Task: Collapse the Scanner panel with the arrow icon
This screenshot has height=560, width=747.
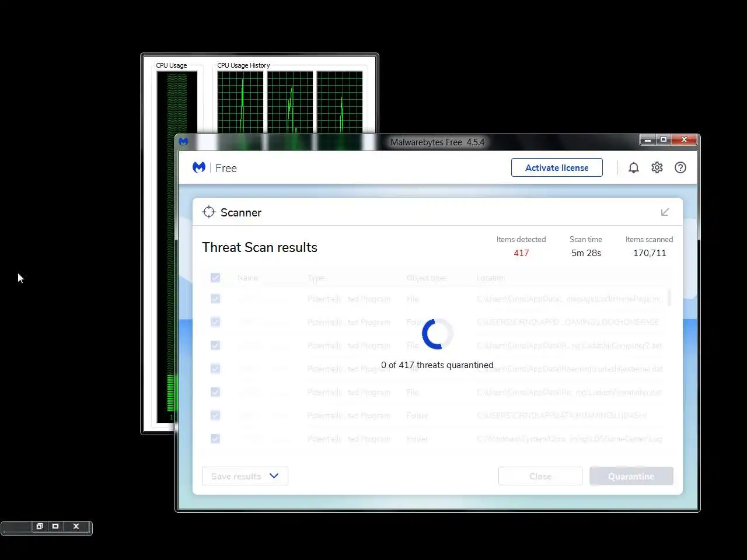Action: (x=665, y=212)
